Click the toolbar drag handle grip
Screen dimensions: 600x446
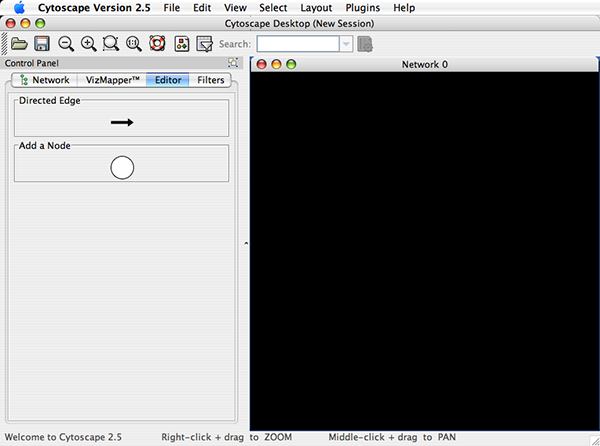tap(4, 44)
